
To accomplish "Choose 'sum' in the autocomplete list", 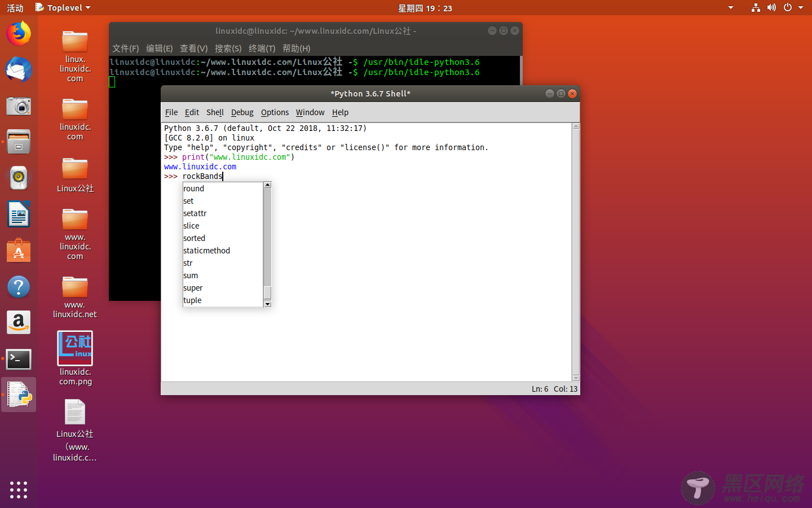I will click(223, 275).
